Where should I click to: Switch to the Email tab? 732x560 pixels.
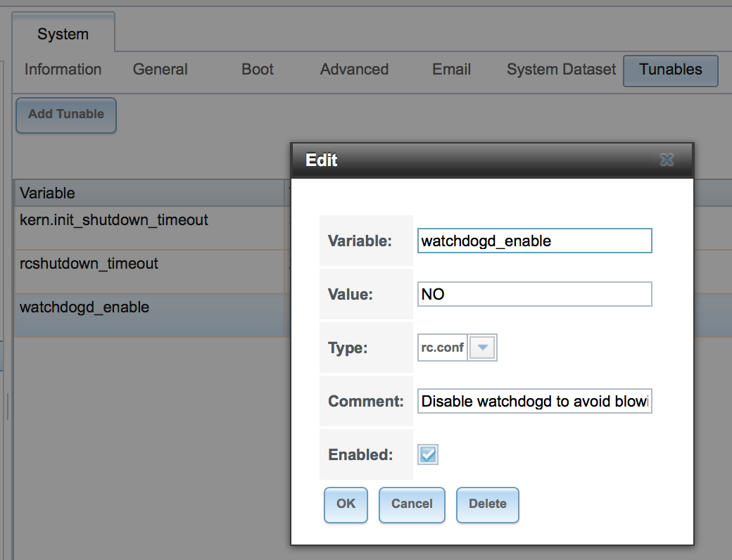[451, 70]
